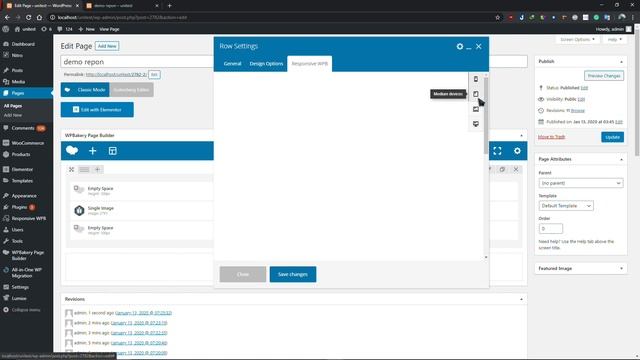Click the Row Settings scrollbar
Screen dimensions: 640x360
[486, 115]
